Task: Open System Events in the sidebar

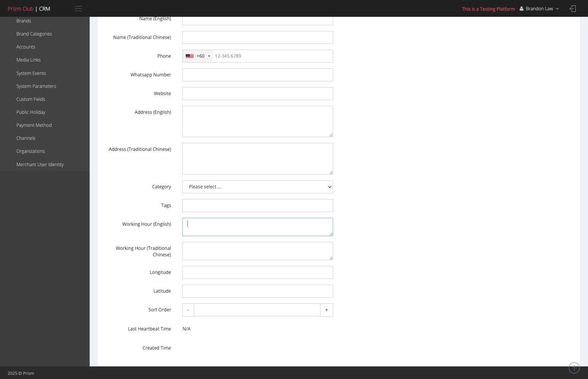Action: [31, 73]
